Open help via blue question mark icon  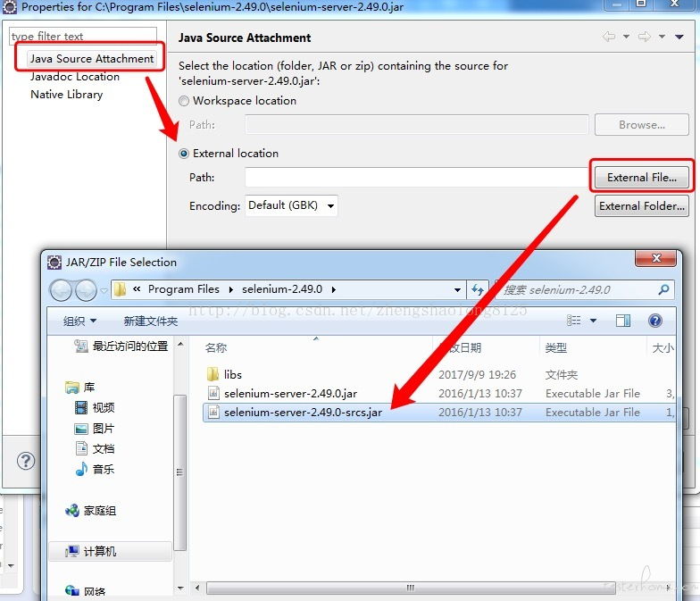[x=655, y=320]
